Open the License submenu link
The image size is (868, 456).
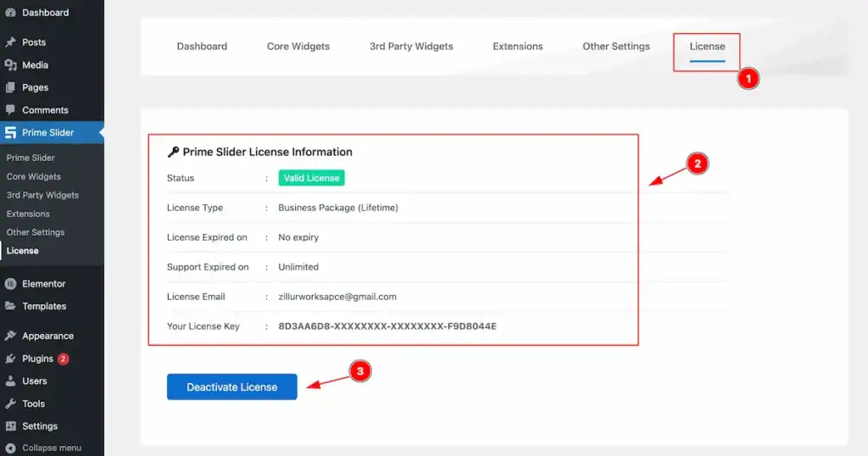point(23,251)
